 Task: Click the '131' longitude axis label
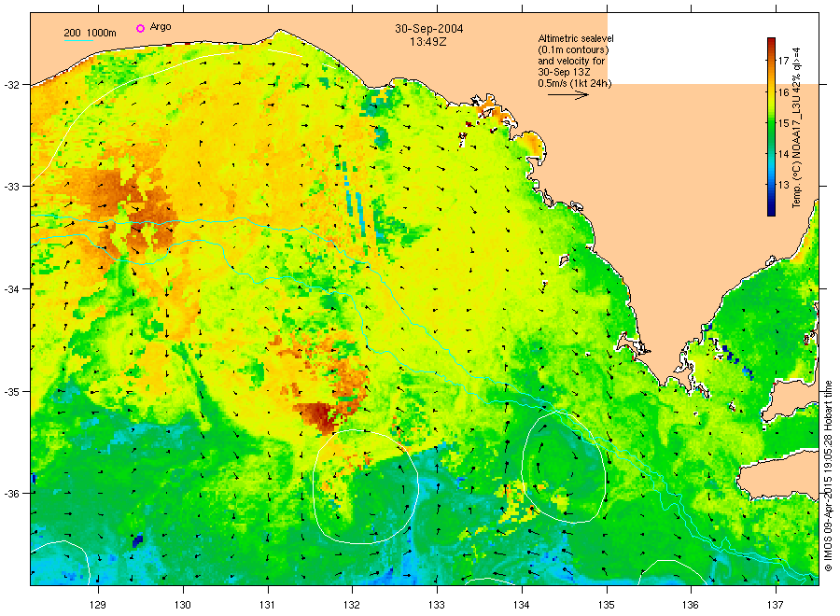(x=267, y=605)
